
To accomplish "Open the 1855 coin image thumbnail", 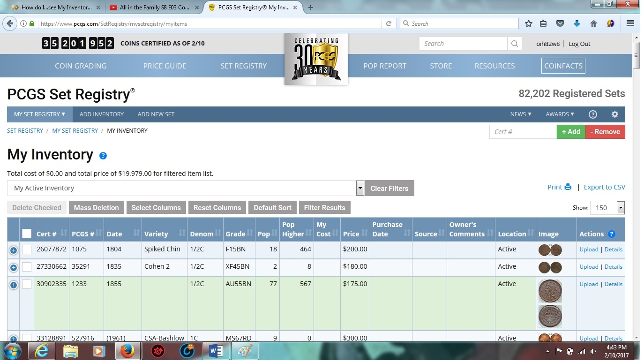I will pyautogui.click(x=550, y=304).
